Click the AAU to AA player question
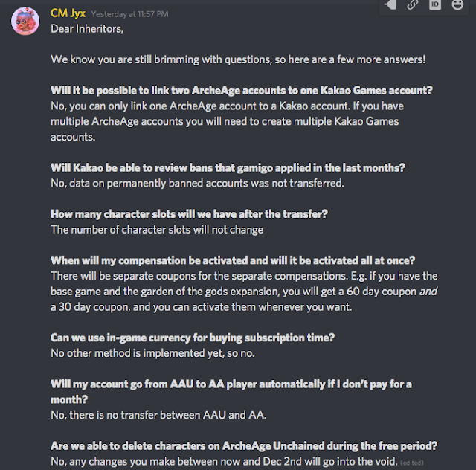Screen dimensions: 476x470 (x=231, y=384)
